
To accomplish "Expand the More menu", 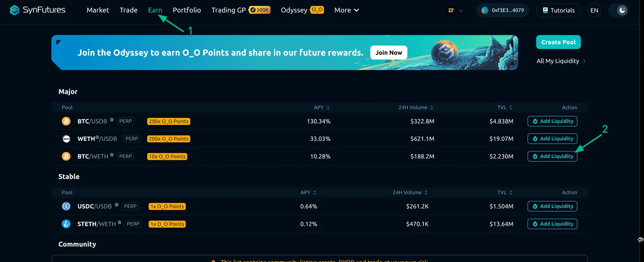I will pos(347,10).
